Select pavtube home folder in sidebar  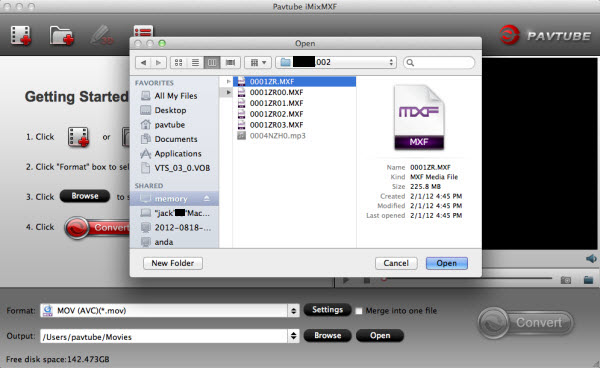[170, 125]
